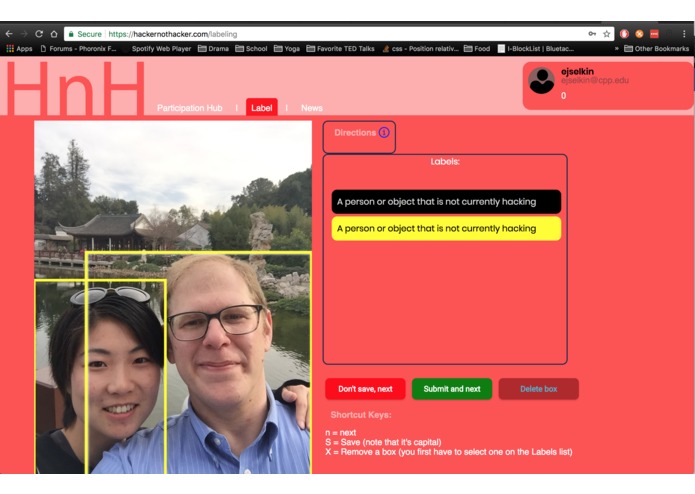Reload the page with refresh icon
The height and width of the screenshot is (494, 695).
[39, 34]
